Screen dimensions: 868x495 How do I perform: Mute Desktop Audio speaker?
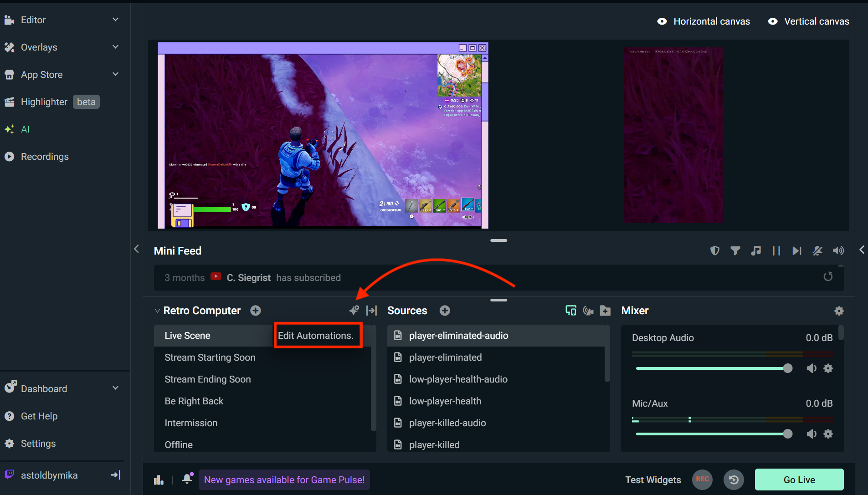point(812,368)
